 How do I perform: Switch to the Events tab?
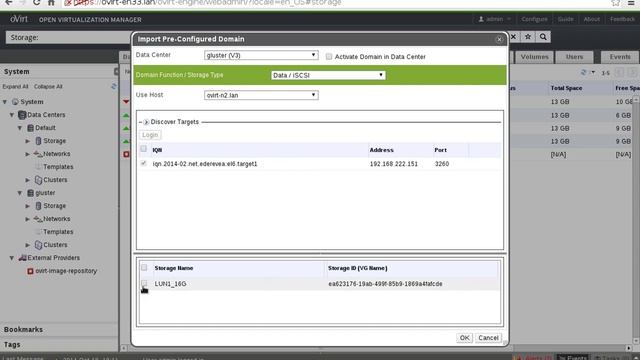[620, 57]
